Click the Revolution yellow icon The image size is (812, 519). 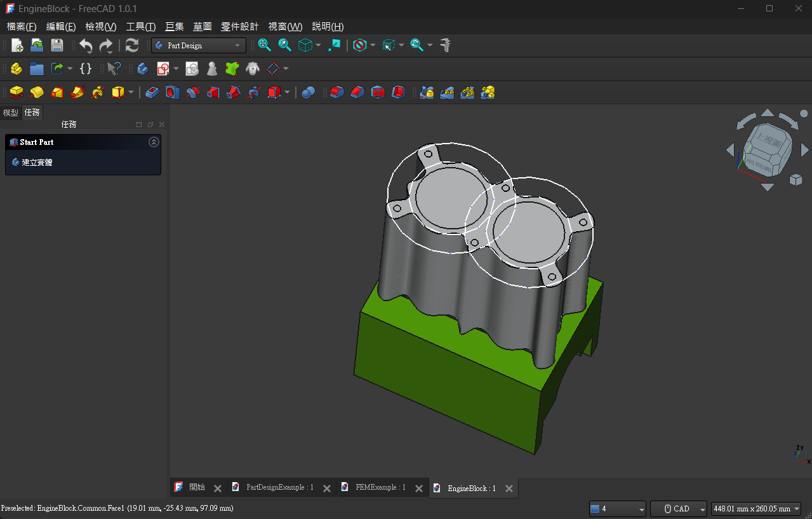(x=37, y=93)
